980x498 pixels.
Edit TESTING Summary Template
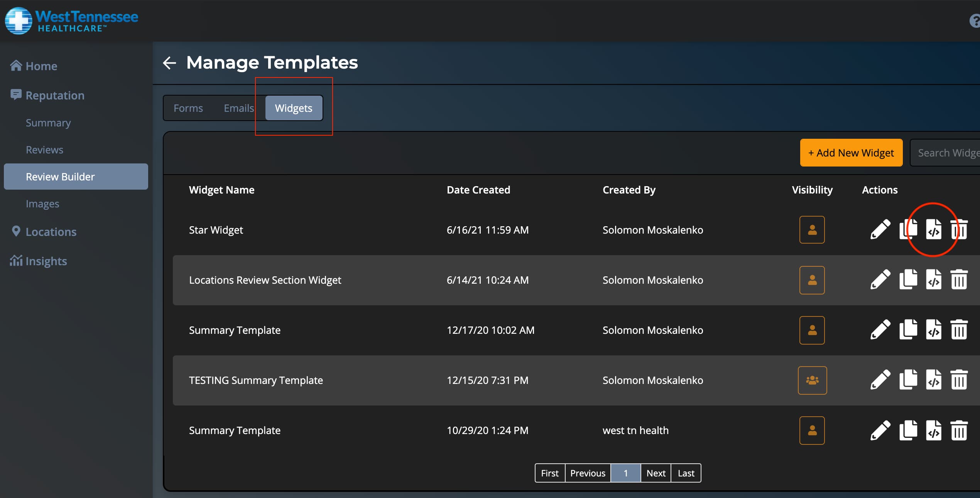pyautogui.click(x=880, y=380)
